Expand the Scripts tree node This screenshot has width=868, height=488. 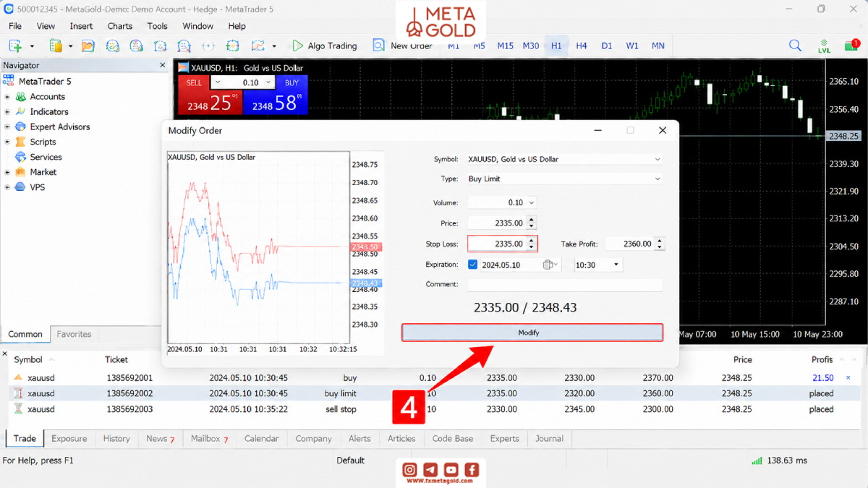tap(7, 142)
